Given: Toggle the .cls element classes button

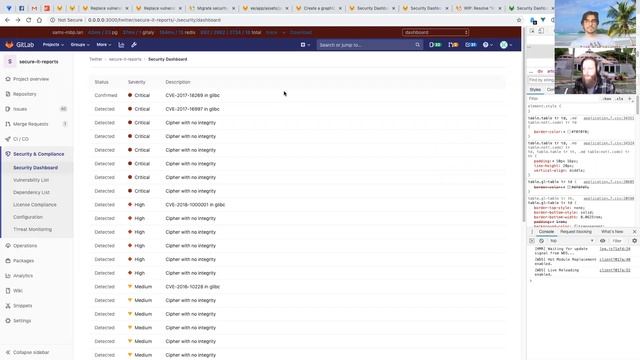Looking at the screenshot, I should point(620,99).
